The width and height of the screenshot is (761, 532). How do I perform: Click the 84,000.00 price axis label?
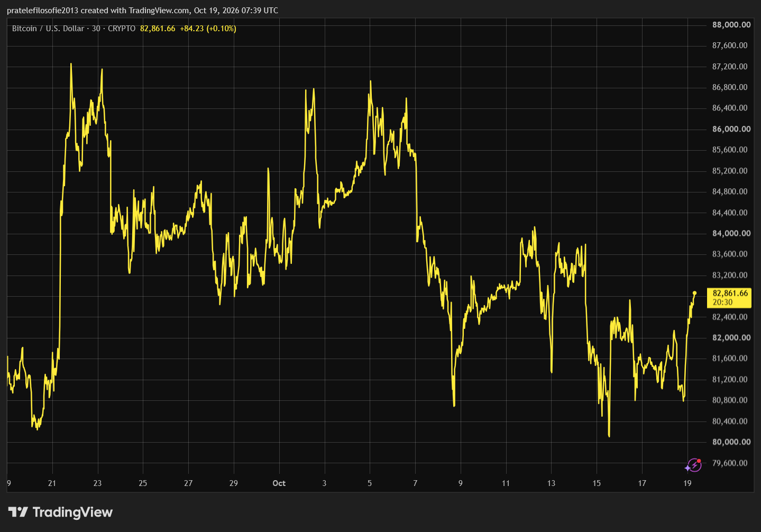(731, 233)
